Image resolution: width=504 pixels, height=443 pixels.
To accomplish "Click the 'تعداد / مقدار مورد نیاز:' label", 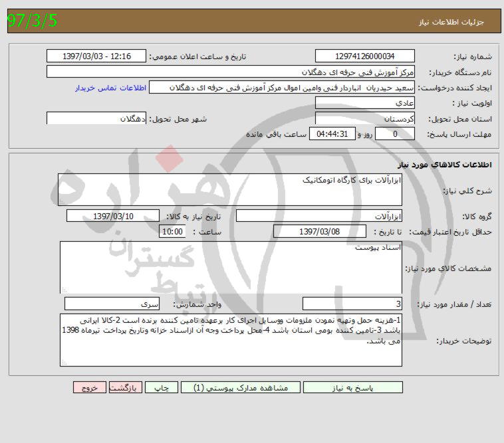I will pos(455,304).
